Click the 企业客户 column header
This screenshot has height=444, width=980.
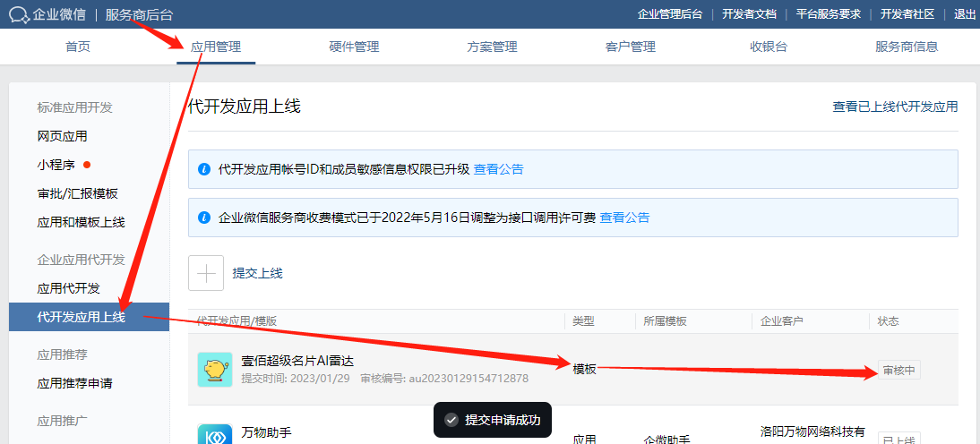(x=782, y=321)
